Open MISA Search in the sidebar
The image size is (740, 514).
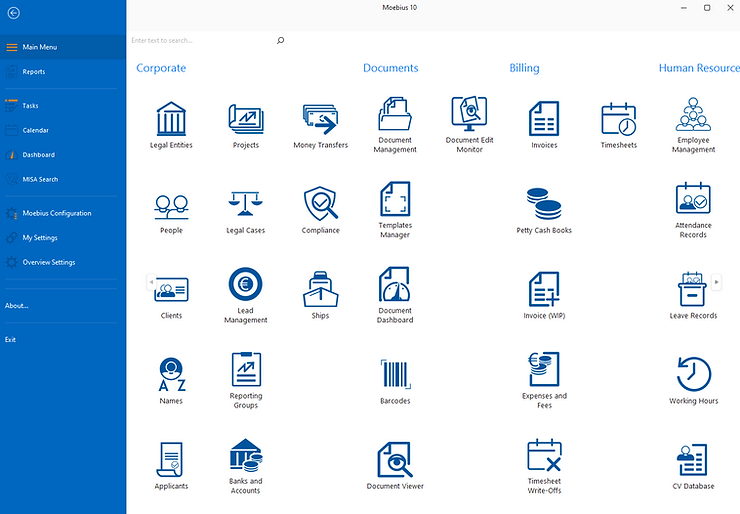pos(63,179)
